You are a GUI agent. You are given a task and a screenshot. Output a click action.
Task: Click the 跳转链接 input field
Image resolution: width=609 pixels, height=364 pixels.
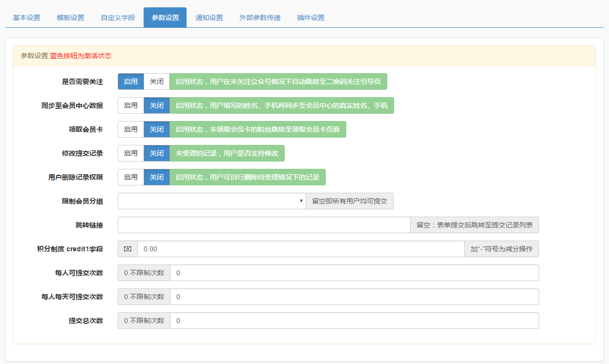click(264, 225)
